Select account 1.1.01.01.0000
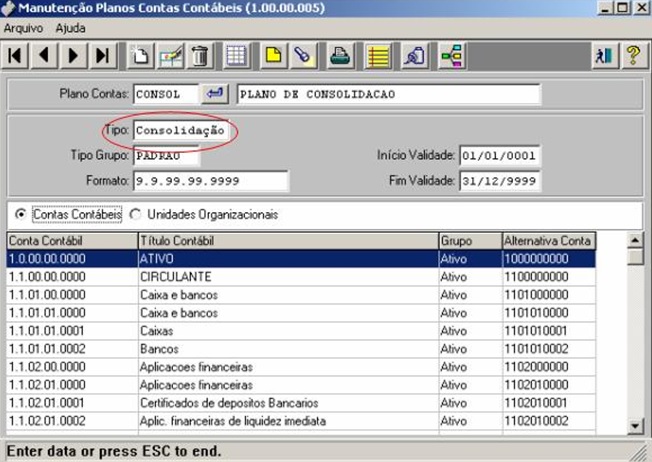The image size is (652, 462). click(301, 313)
